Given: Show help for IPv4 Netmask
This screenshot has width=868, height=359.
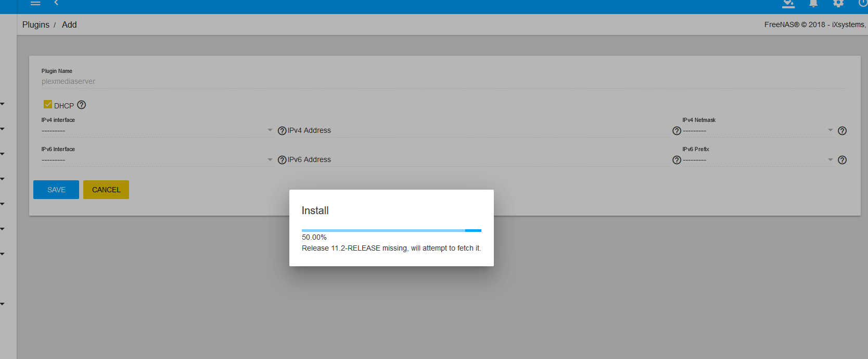Looking at the screenshot, I should (x=842, y=131).
